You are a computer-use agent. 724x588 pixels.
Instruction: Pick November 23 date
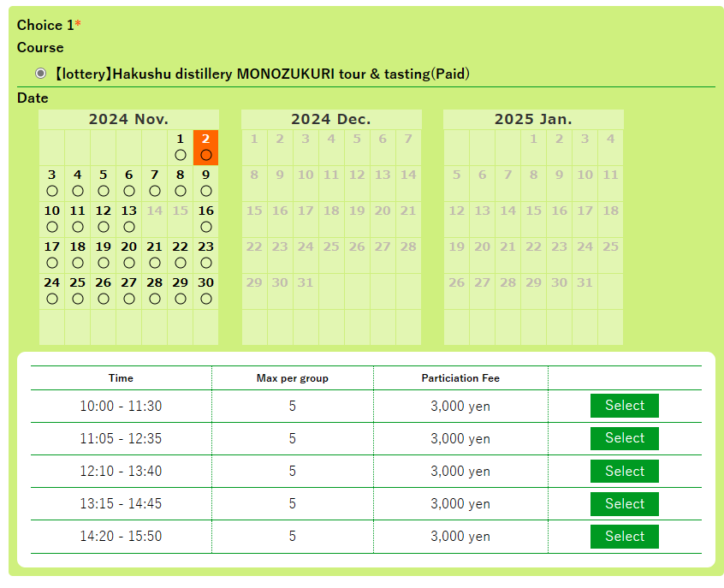(x=206, y=256)
